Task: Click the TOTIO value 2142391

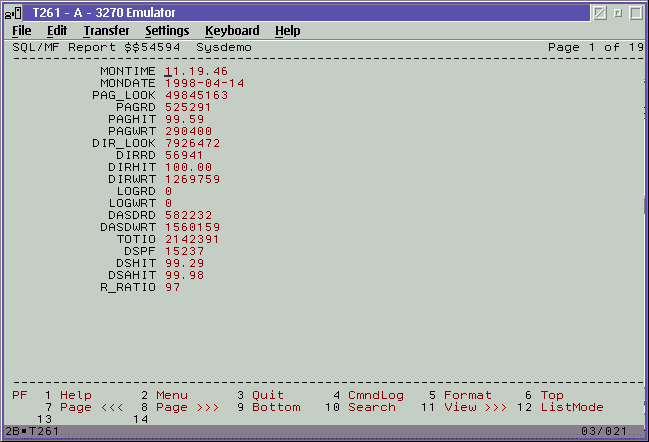Action: point(192,239)
